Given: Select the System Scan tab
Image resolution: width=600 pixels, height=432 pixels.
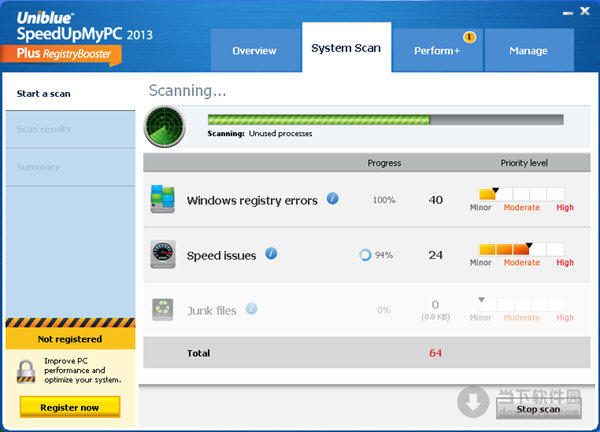Looking at the screenshot, I should pyautogui.click(x=346, y=47).
